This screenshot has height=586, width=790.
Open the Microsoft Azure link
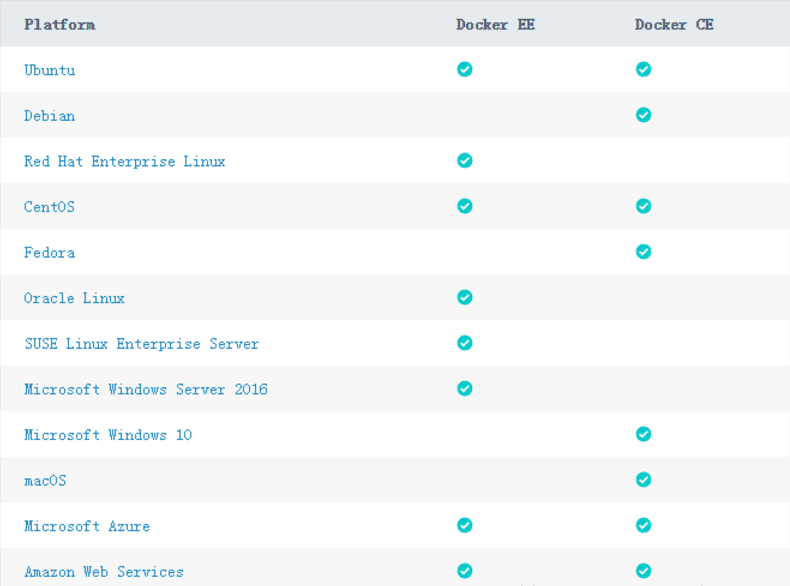(87, 526)
